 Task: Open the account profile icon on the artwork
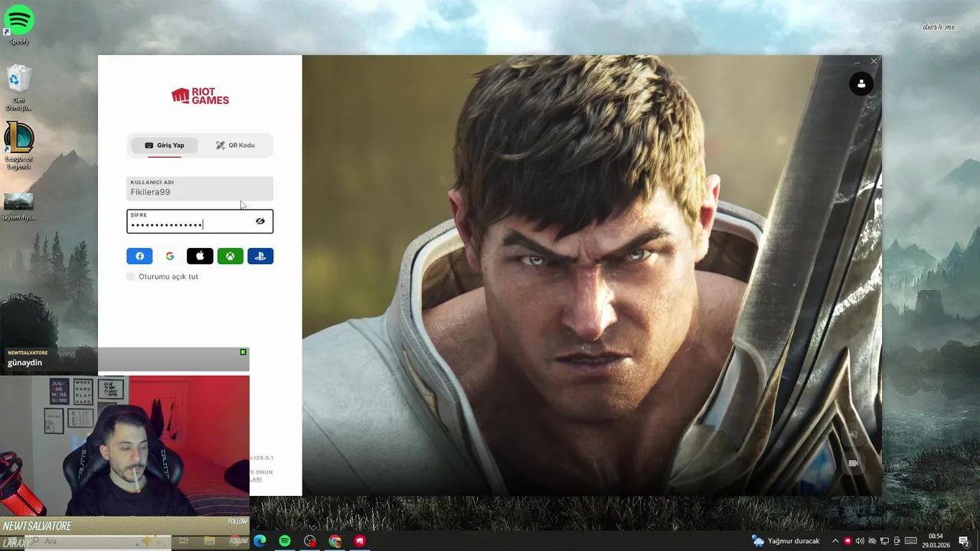click(861, 83)
